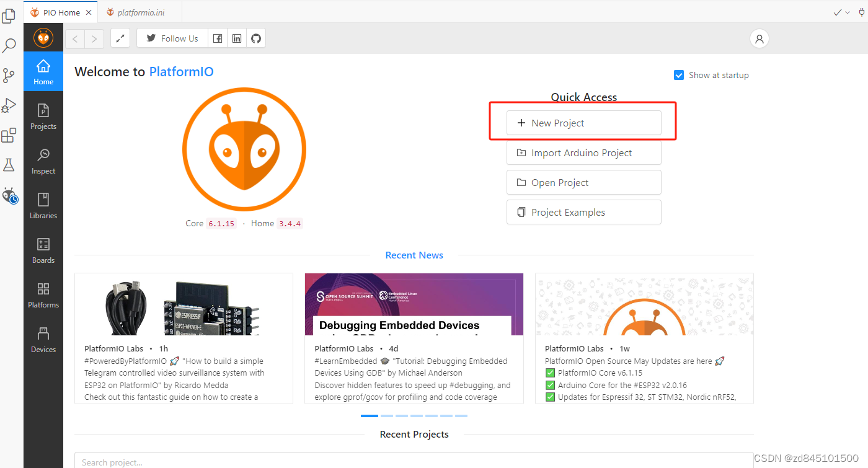Click checkmark icon in top right corner
868x468 pixels.
click(x=838, y=12)
